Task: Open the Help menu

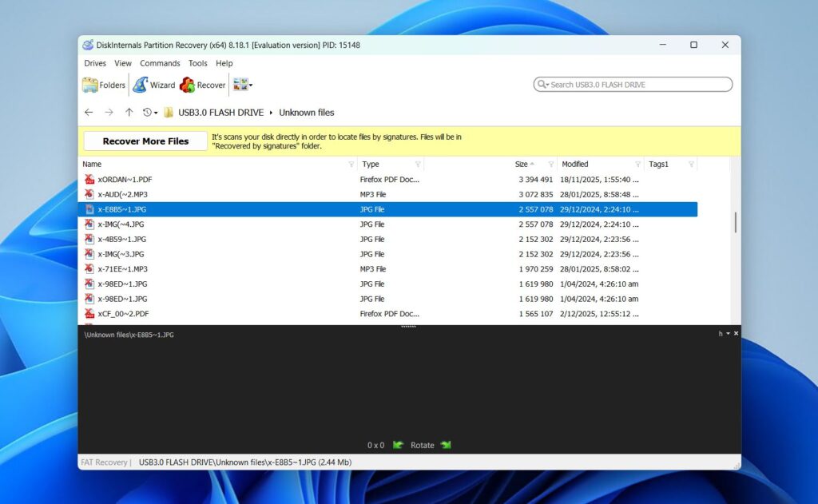Action: (224, 63)
